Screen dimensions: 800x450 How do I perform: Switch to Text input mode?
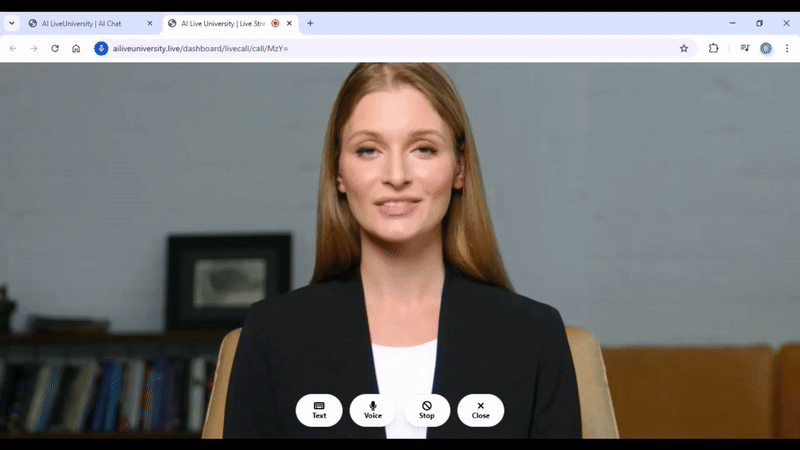[x=319, y=410]
